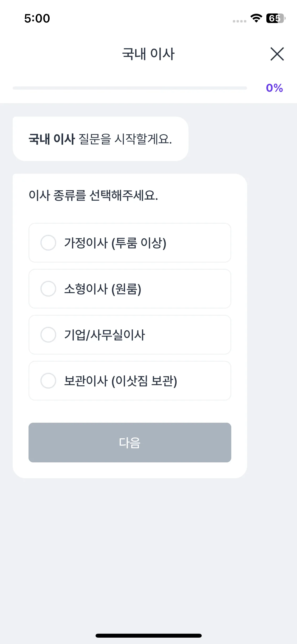Choose the 가정이사 (투룸 이상) option label

coord(115,243)
